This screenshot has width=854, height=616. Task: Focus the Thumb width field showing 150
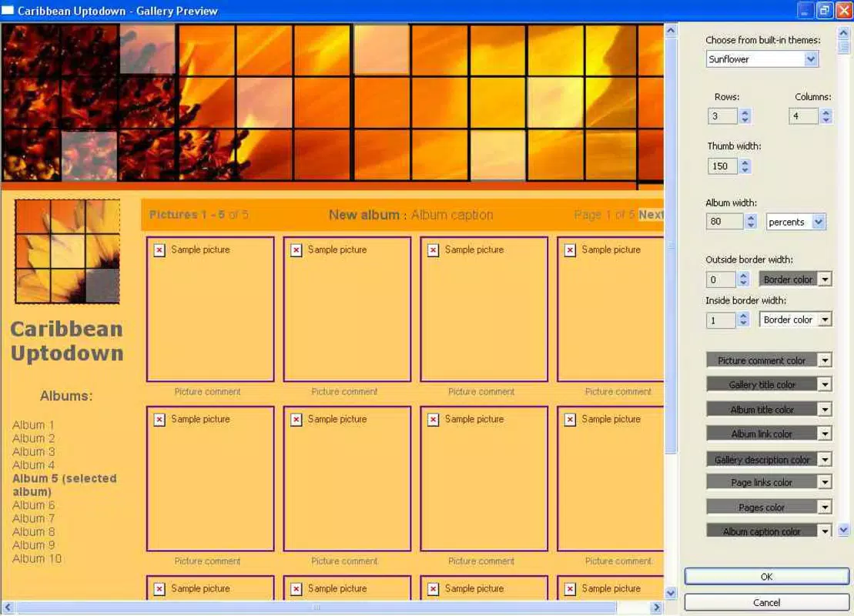[x=723, y=166]
